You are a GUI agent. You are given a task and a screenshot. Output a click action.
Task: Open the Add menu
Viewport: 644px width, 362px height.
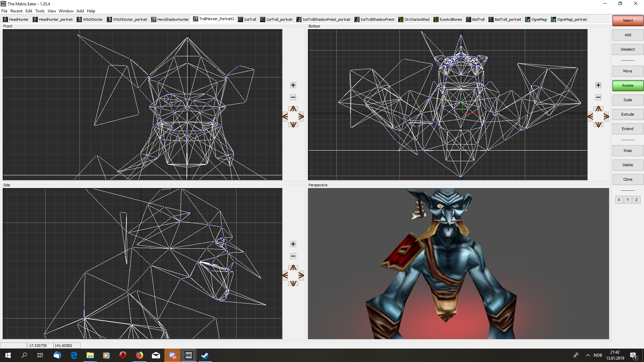80,11
